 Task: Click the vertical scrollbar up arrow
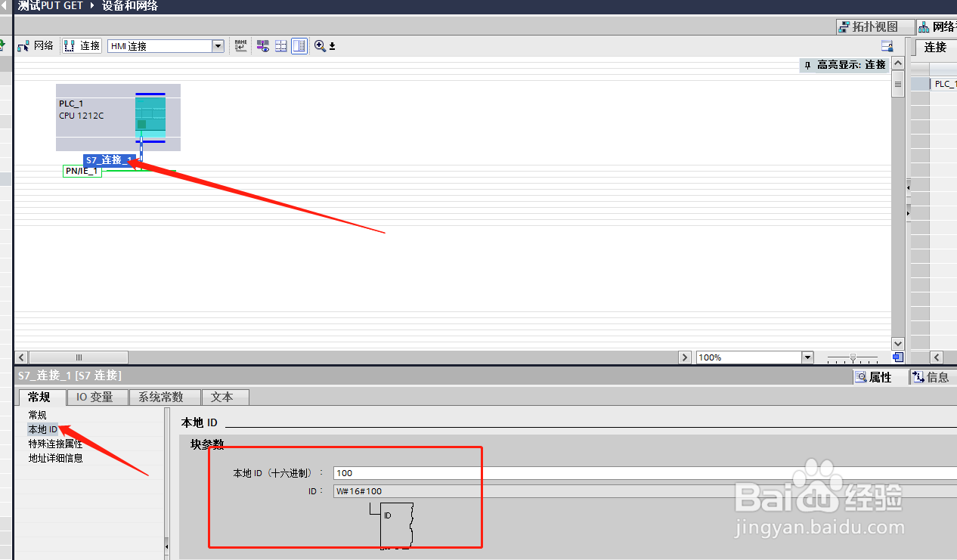[x=898, y=65]
